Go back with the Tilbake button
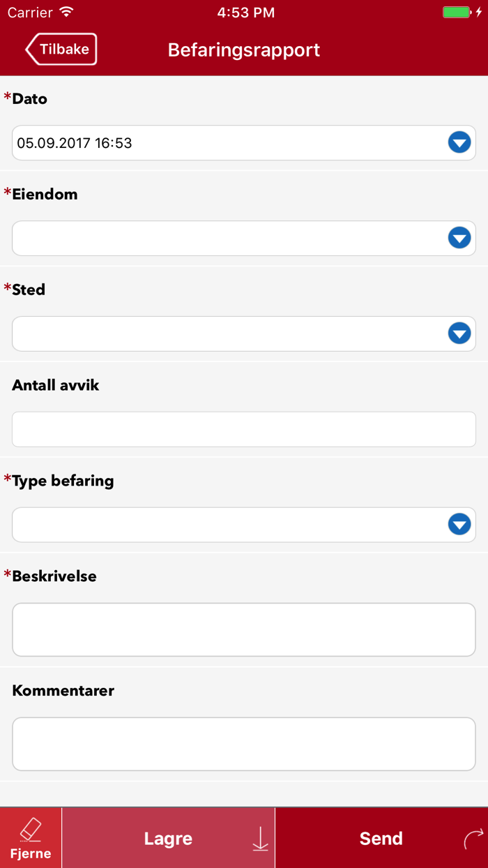488x868 pixels. tap(61, 50)
